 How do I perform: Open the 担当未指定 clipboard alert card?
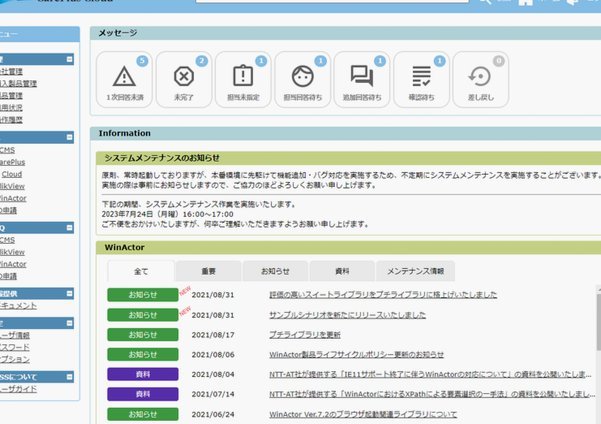tap(243, 79)
